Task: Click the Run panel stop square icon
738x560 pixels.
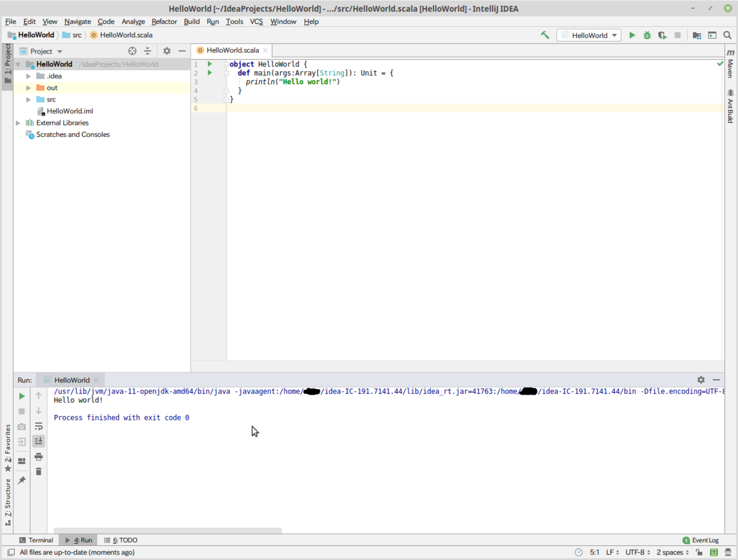Action: 22,411
